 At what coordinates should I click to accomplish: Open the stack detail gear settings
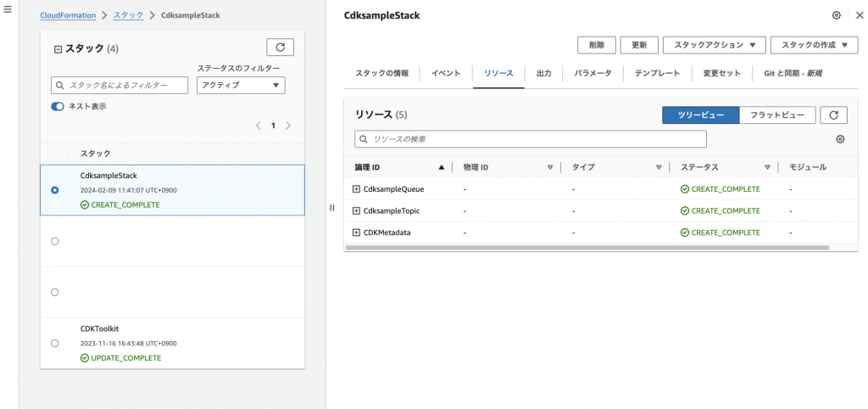pos(837,16)
